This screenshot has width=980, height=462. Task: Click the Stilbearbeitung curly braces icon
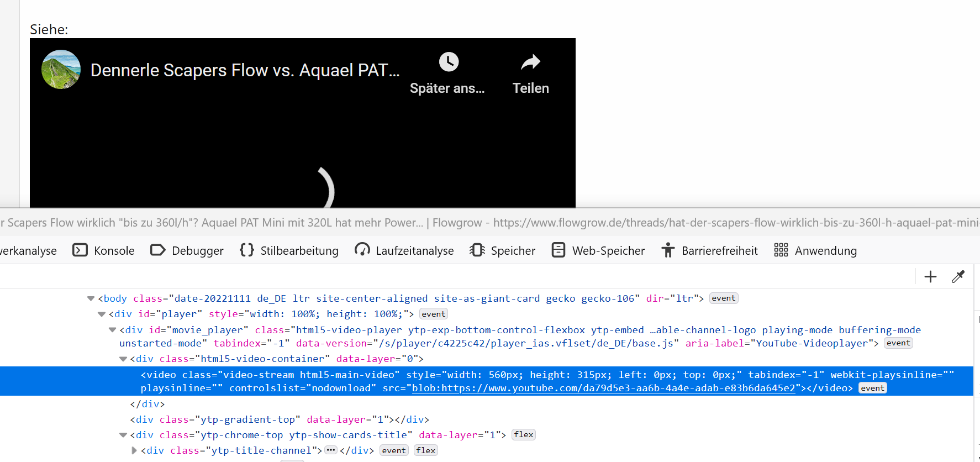(247, 250)
